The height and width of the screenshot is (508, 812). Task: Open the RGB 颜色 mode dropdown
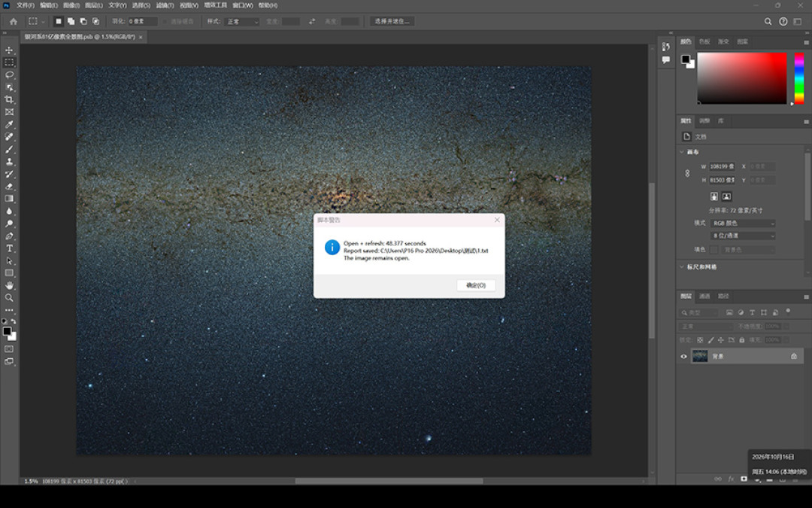tap(743, 224)
